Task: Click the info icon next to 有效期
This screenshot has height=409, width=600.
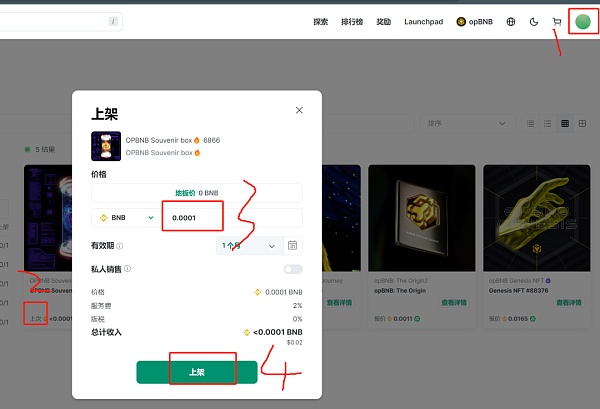Action: pyautogui.click(x=120, y=246)
